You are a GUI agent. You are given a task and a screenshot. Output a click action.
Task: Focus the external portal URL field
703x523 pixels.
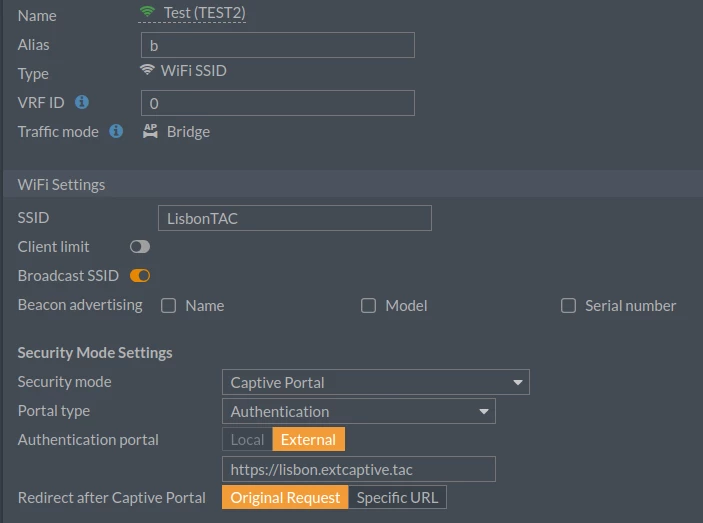[x=359, y=469]
